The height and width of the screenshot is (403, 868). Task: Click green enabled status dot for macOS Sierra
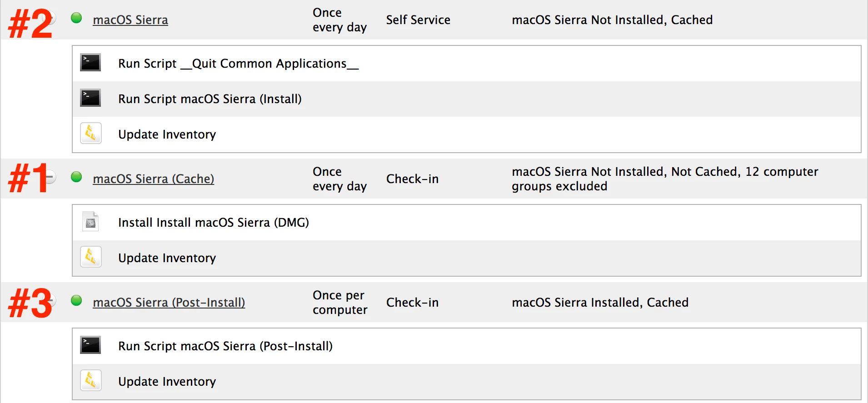point(76,18)
